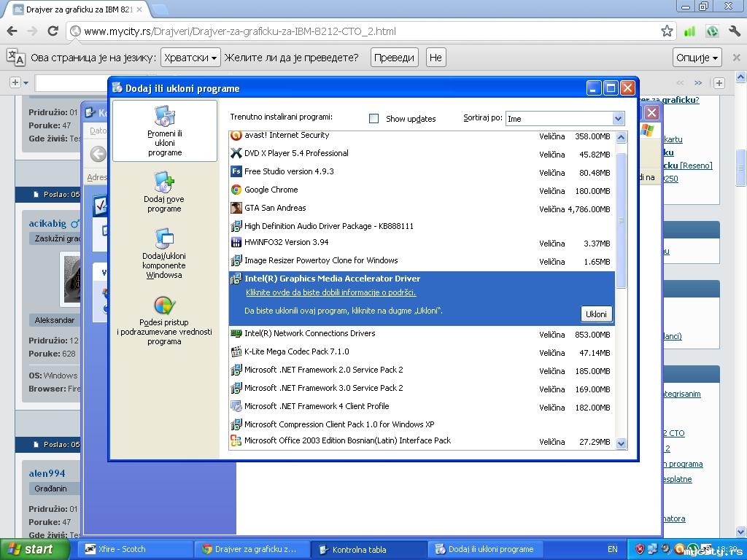Bookmark this page with the star icon
The height and width of the screenshot is (560, 747).
[667, 31]
